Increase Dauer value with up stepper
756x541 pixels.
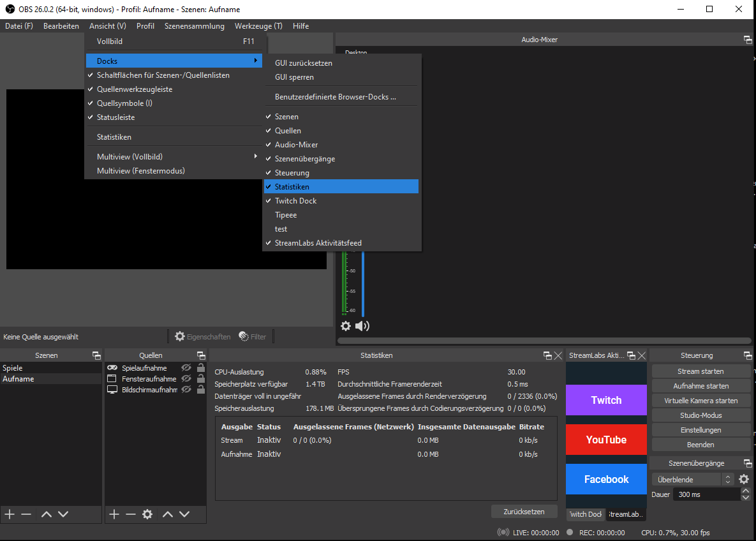[745, 491]
